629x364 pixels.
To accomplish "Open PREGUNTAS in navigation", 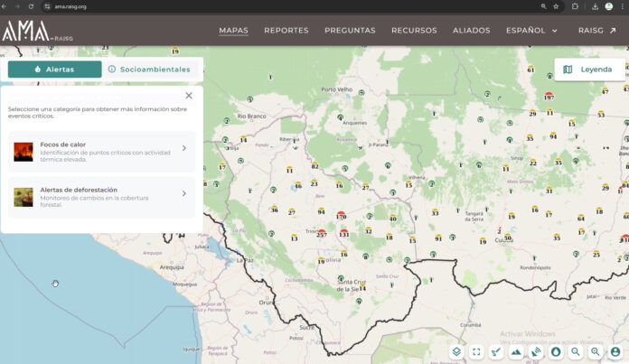I will click(350, 31).
